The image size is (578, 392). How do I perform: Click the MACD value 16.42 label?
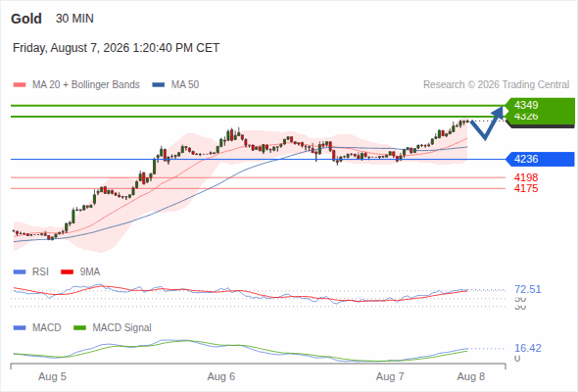(x=528, y=348)
